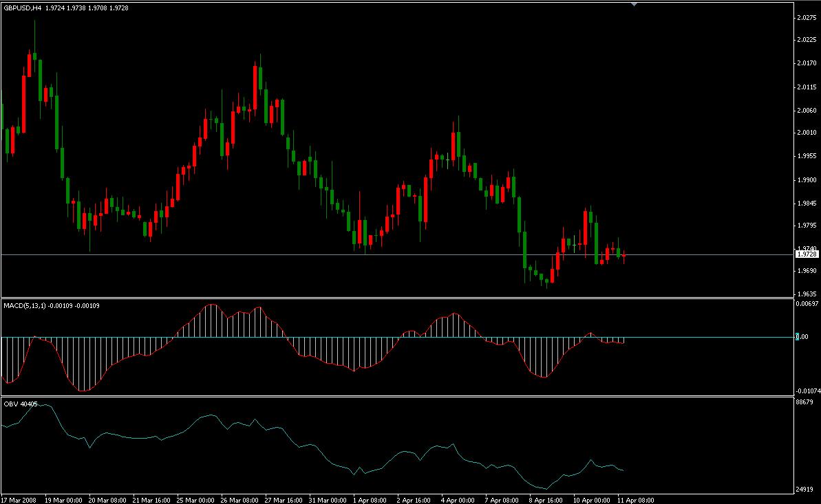Click the 2.0170 price axis label

(x=807, y=63)
